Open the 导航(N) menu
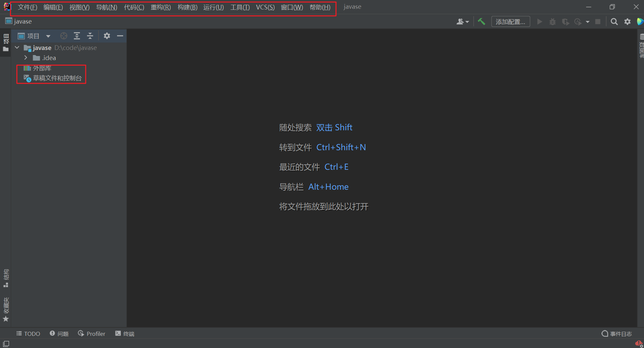 pyautogui.click(x=107, y=7)
